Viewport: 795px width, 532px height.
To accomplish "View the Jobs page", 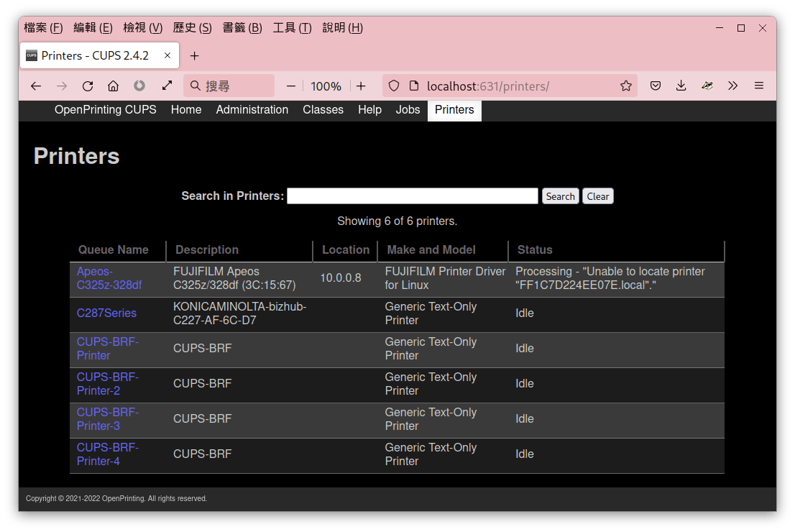I will 408,110.
